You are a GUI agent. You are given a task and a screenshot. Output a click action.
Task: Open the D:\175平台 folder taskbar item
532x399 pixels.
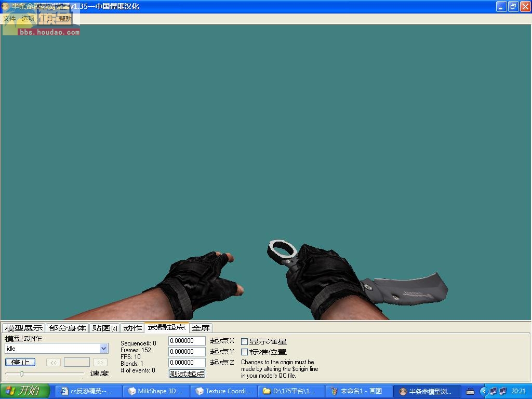tap(291, 391)
